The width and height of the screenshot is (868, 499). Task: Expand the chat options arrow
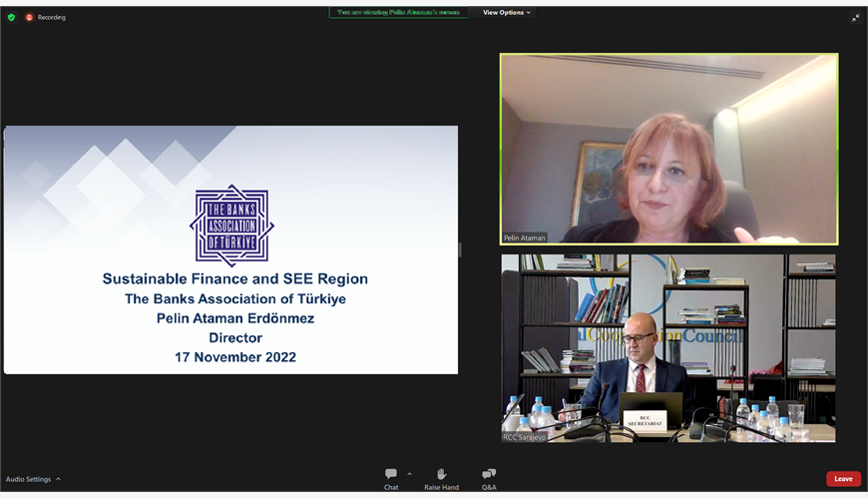tap(410, 474)
